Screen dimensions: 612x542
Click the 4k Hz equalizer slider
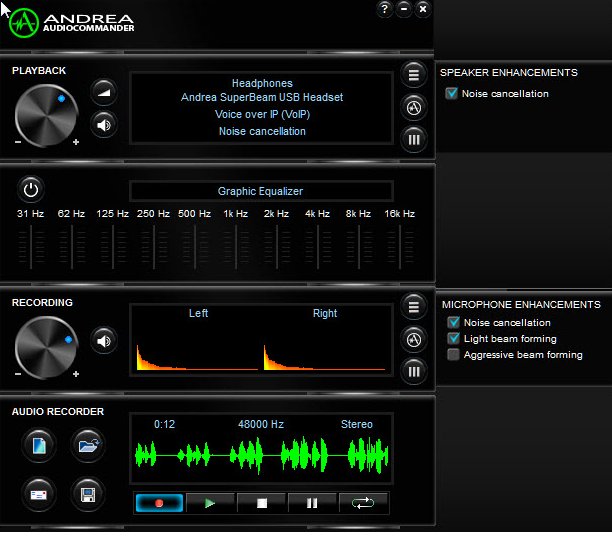click(x=318, y=247)
